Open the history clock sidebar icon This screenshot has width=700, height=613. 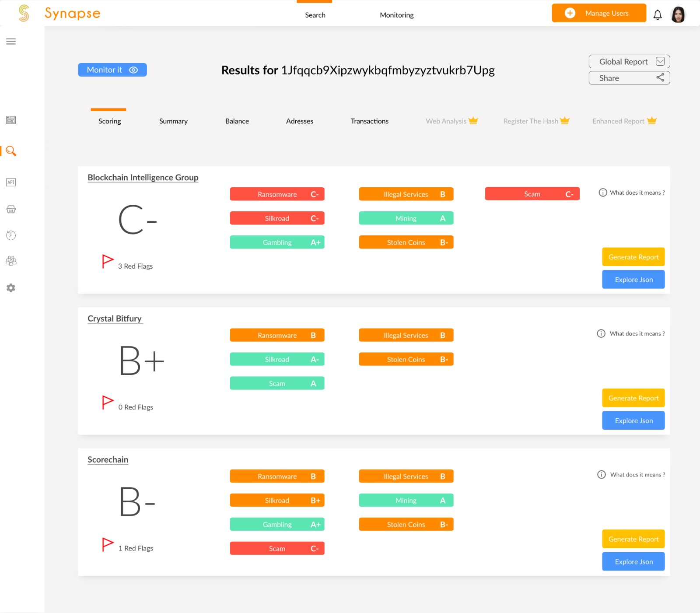11,235
